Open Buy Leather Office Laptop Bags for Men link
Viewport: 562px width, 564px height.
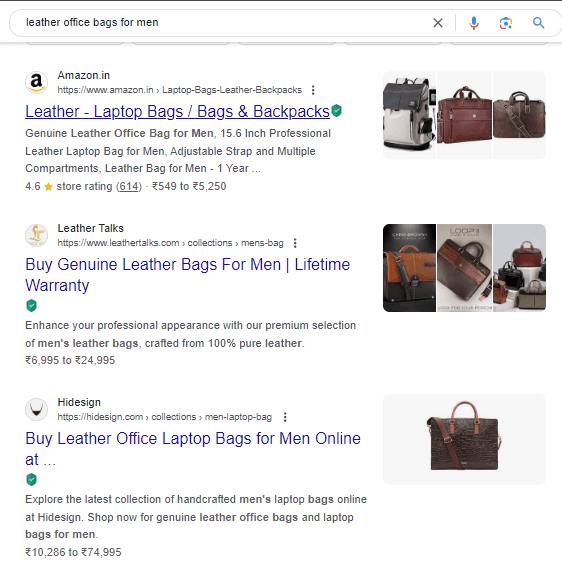(x=193, y=449)
